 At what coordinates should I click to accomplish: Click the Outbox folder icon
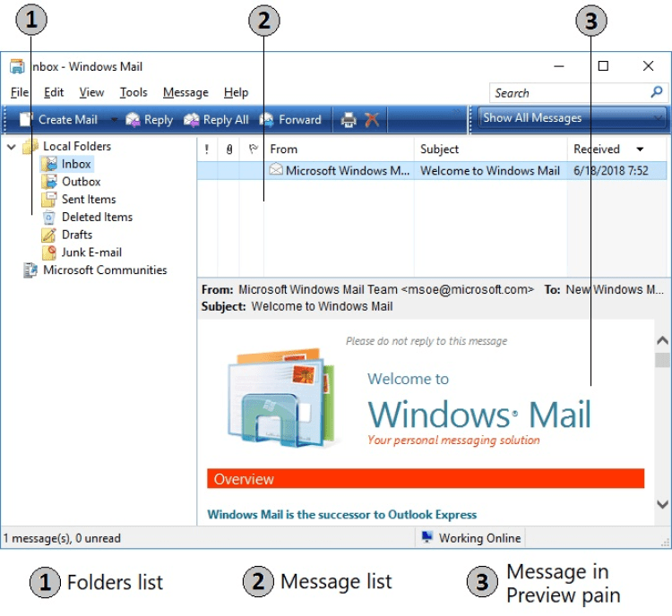click(x=49, y=182)
